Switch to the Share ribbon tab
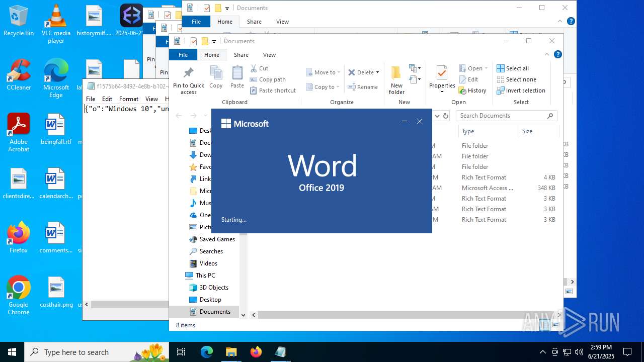 [x=241, y=55]
